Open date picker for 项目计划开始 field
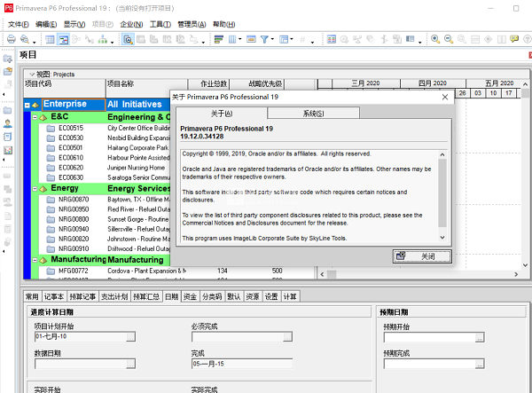The width and height of the screenshot is (532, 393). point(129,337)
